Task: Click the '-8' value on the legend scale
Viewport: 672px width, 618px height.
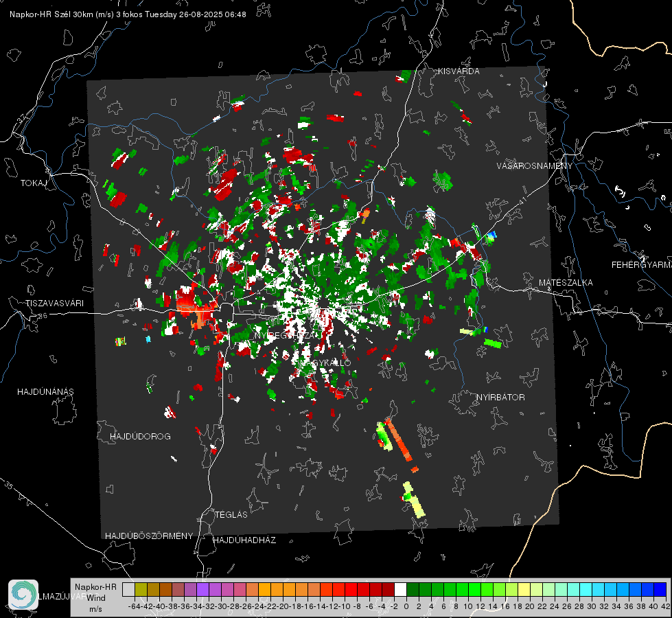Action: (x=356, y=606)
